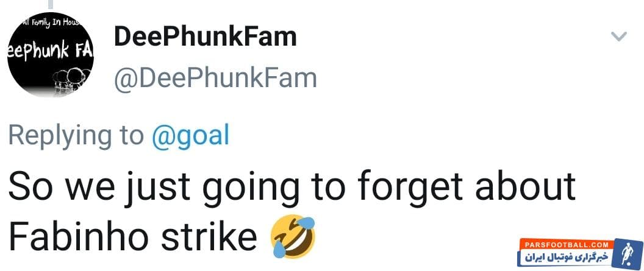Click the thread line above the avatar
The width and height of the screenshot is (644, 271).
click(x=51, y=4)
